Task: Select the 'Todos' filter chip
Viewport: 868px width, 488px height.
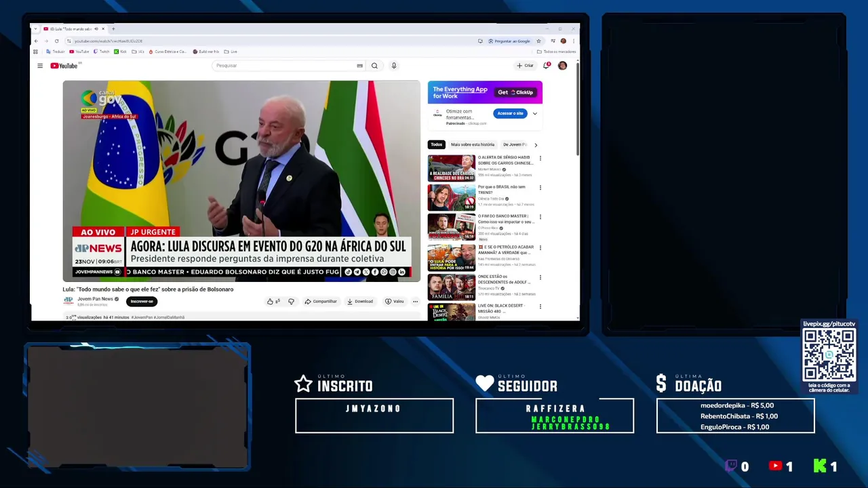Action: click(x=436, y=144)
